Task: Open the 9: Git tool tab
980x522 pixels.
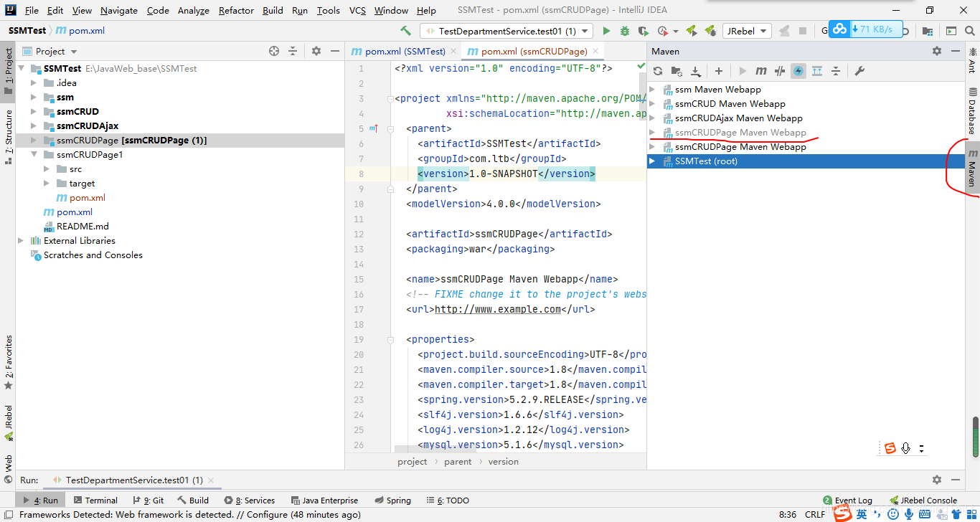Action: [149, 500]
